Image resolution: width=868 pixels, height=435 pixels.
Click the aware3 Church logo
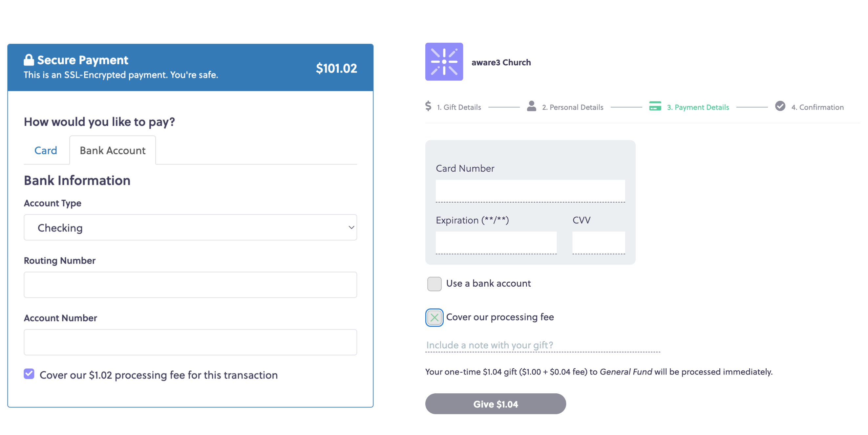pos(444,62)
